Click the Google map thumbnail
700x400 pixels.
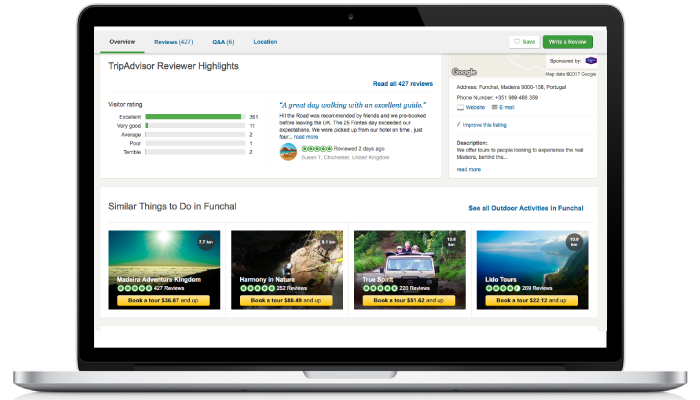pos(498,66)
